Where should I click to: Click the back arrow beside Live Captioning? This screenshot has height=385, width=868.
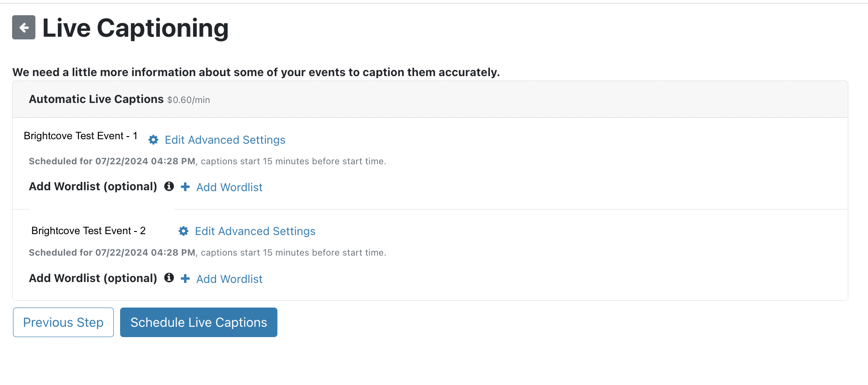[x=23, y=27]
